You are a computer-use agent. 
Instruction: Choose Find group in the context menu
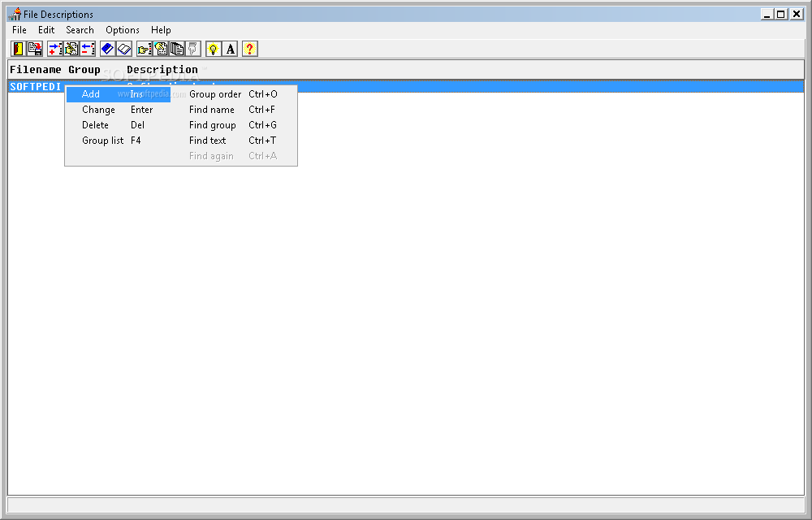233,125
